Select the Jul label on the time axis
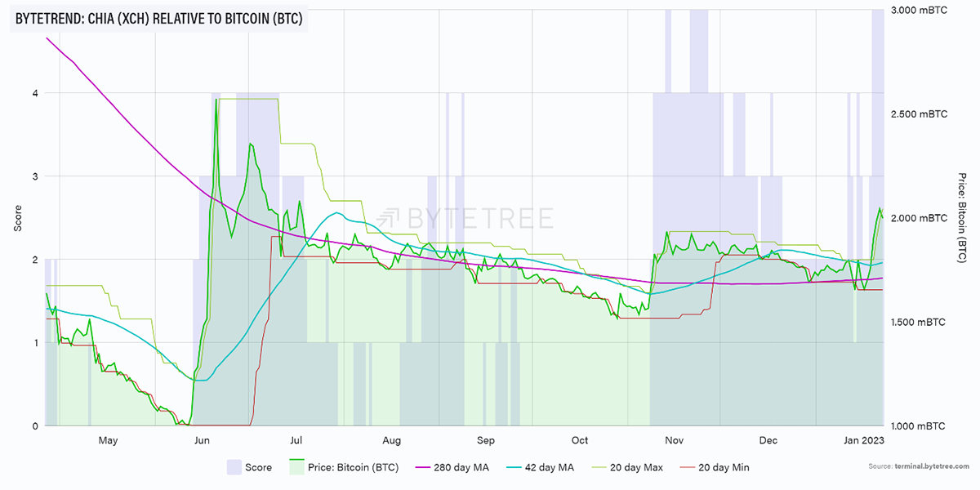Screen dimensions: 980x490 pos(296,441)
